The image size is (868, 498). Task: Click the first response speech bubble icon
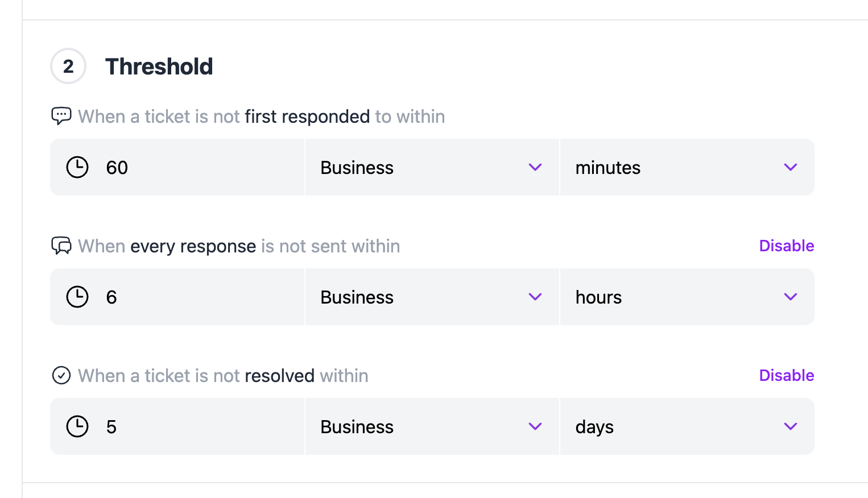(x=61, y=116)
